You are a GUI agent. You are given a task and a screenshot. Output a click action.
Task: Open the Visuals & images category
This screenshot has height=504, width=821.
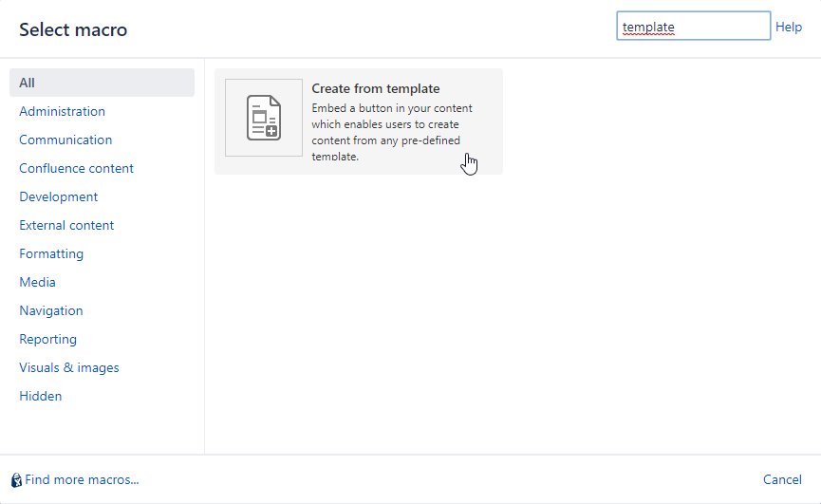coord(69,368)
